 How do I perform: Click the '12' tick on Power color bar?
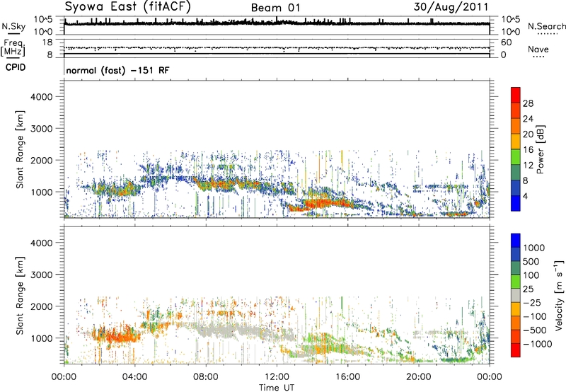pyautogui.click(x=528, y=166)
